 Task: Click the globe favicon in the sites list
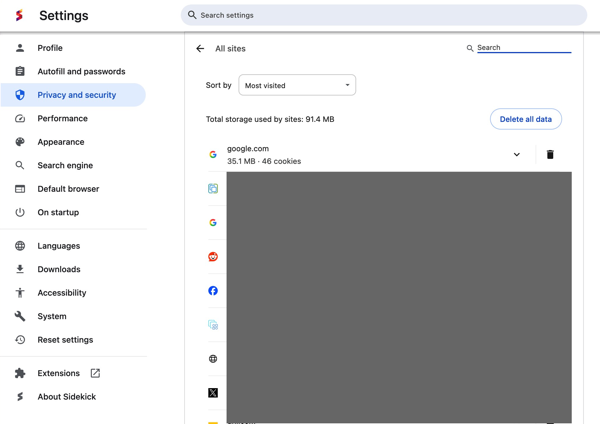(213, 359)
